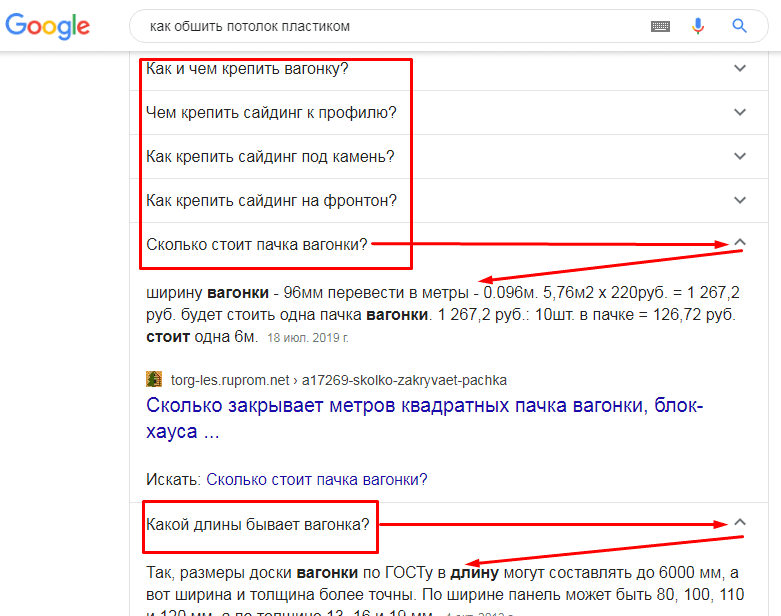Open "Искать: Сколько стоит пачка вагонки?" link
The height and width of the screenshot is (616, 781).
(x=317, y=480)
